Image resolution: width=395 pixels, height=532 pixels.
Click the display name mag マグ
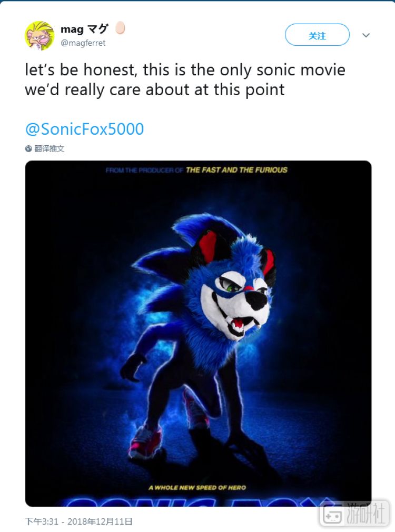click(84, 29)
